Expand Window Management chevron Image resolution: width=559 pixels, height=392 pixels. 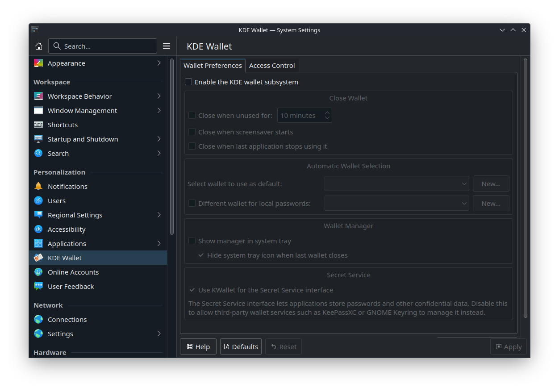pyautogui.click(x=159, y=111)
